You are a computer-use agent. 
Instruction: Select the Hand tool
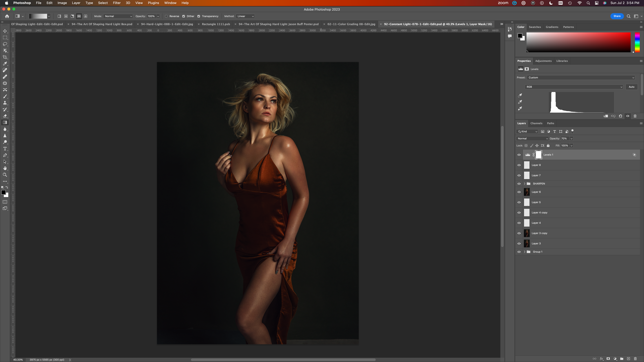click(x=5, y=168)
